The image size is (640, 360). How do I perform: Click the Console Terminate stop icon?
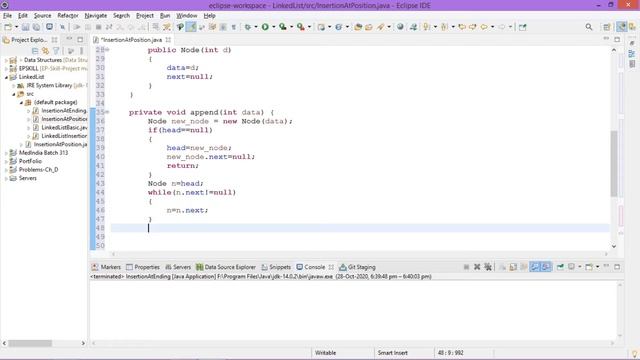(x=466, y=267)
